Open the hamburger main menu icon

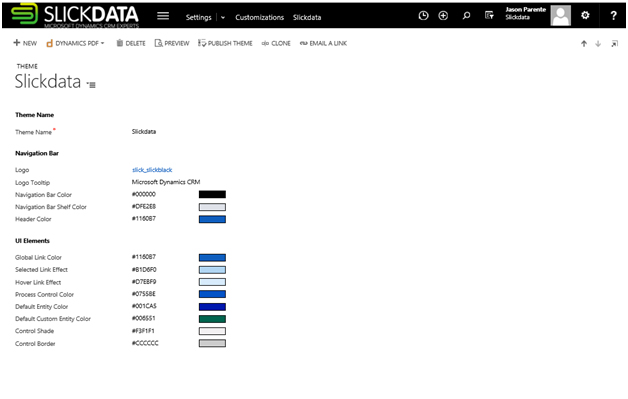163,16
